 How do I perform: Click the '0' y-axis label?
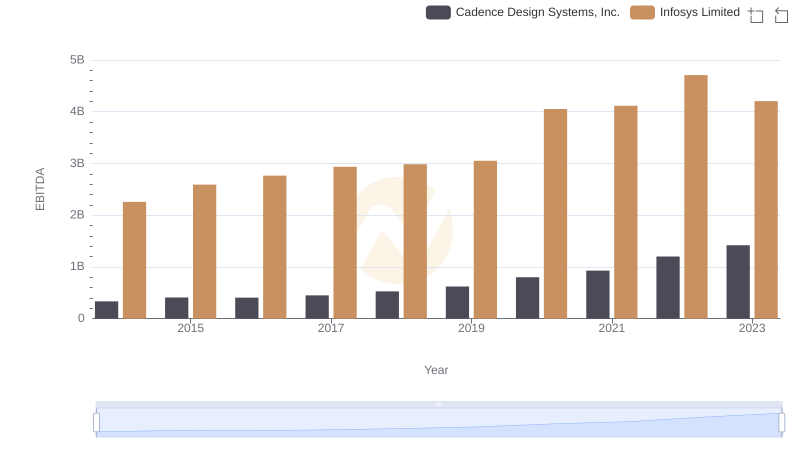81,318
